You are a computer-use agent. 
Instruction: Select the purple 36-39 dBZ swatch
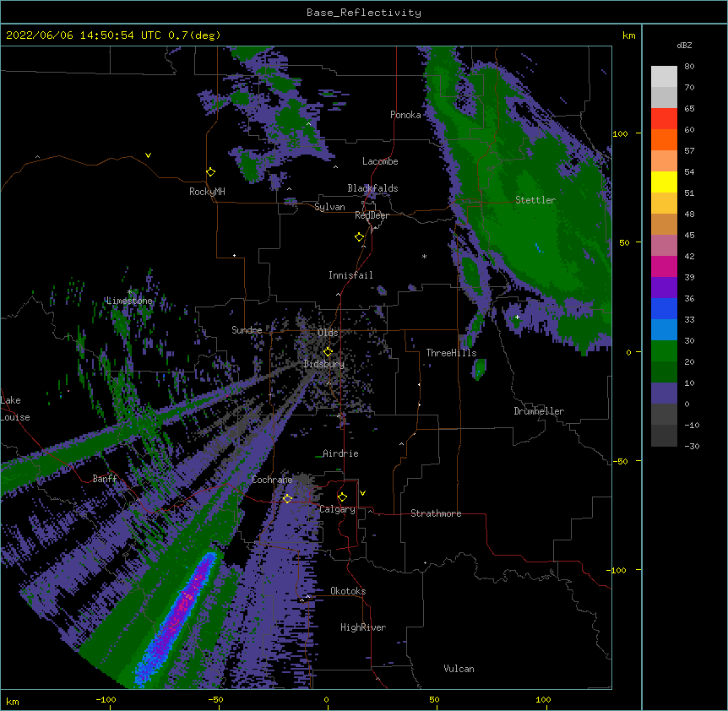pos(664,288)
